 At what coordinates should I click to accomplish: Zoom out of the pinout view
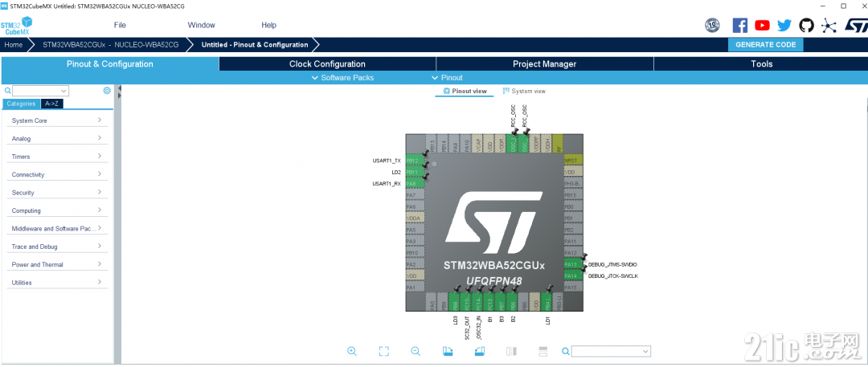click(x=416, y=351)
